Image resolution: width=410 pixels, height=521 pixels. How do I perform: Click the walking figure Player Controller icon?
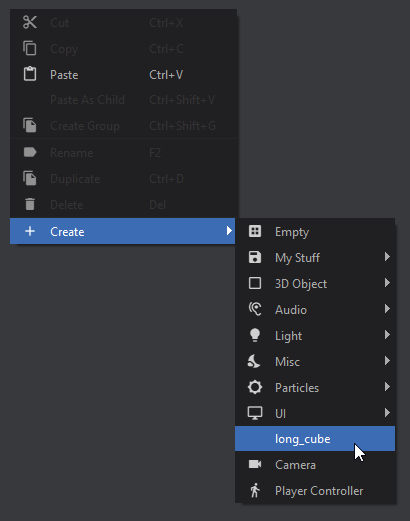[255, 490]
